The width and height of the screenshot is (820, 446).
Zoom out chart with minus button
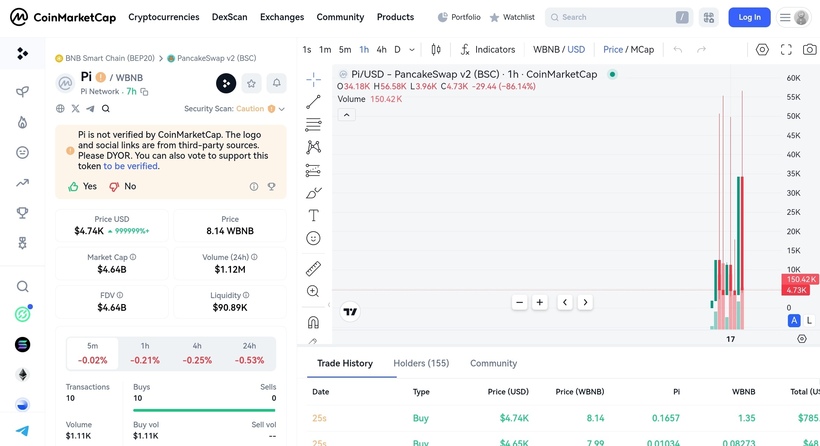click(519, 302)
